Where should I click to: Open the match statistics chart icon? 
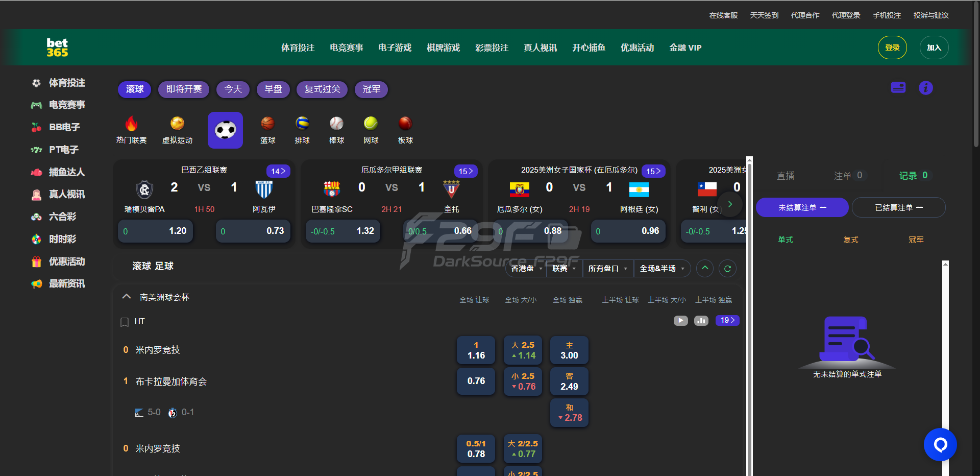(x=701, y=321)
